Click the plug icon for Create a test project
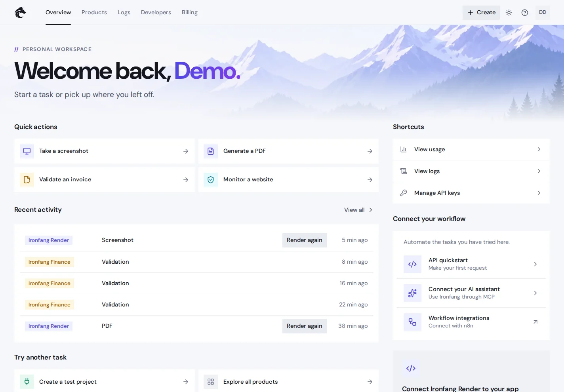Viewport: 564px width, 392px height. coord(27,382)
